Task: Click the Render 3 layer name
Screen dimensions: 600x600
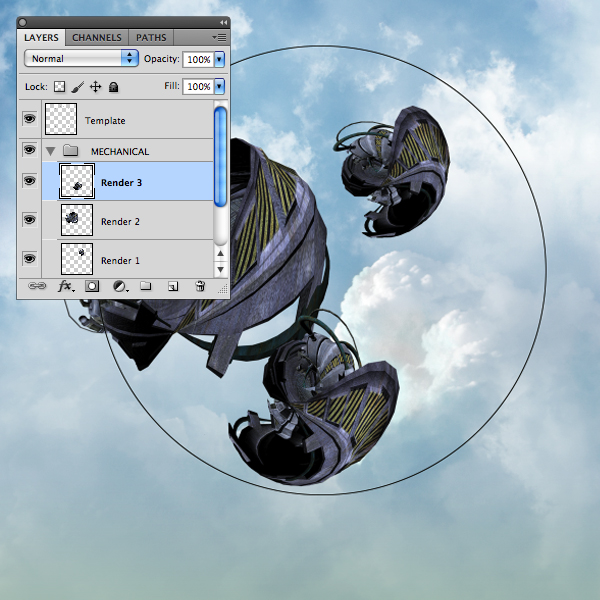Action: [121, 183]
